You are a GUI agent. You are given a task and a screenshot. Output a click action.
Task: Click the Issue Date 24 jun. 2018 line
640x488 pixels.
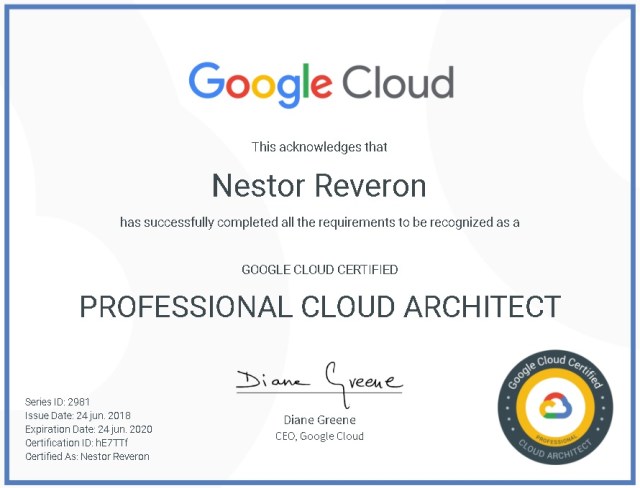(78, 415)
